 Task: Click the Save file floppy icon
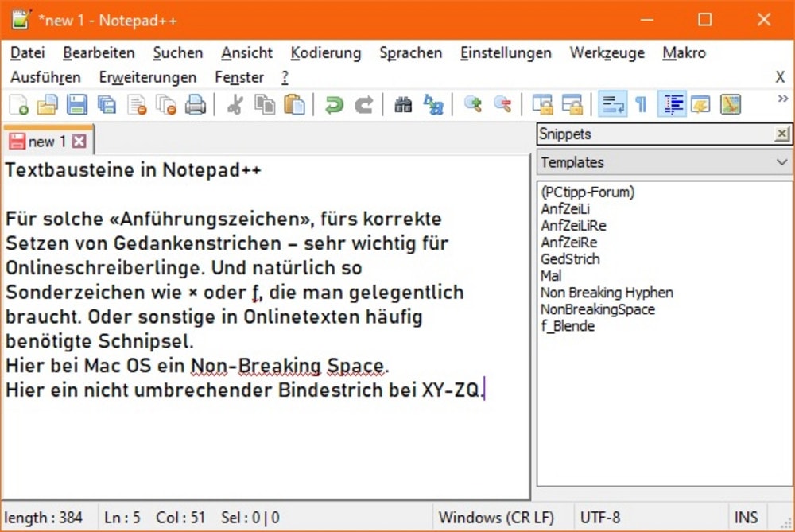pyautogui.click(x=77, y=104)
